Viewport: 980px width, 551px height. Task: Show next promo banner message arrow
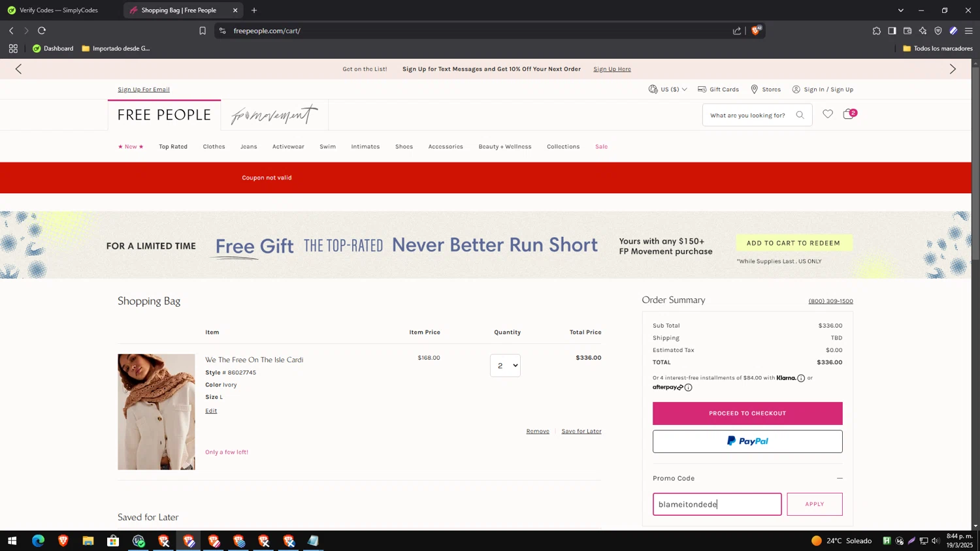click(953, 69)
